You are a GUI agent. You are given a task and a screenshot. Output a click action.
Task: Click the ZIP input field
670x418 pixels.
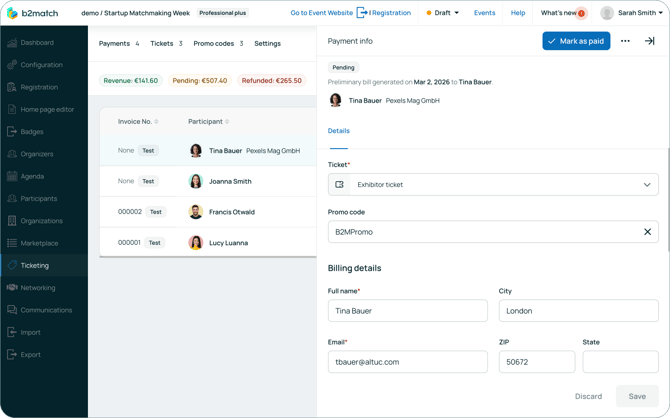point(537,362)
